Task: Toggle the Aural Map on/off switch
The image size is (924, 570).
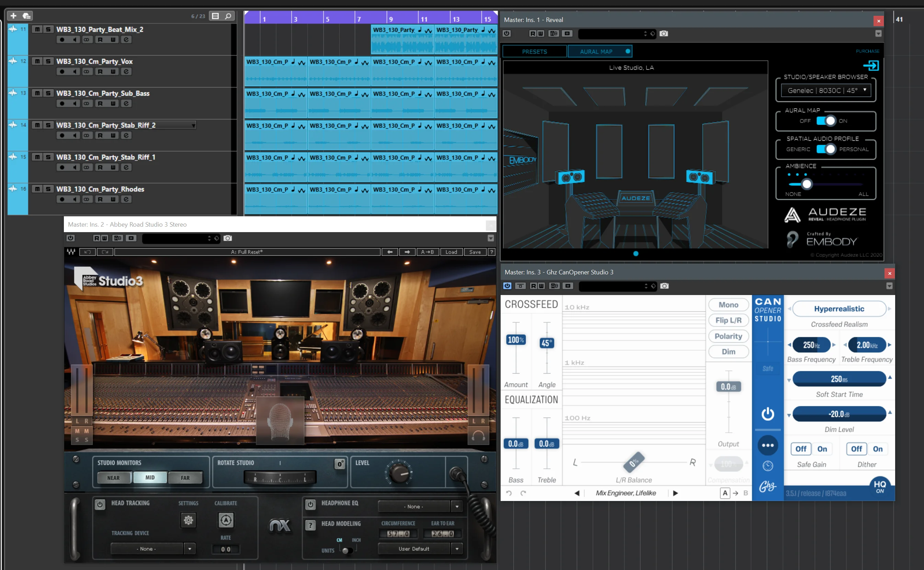Action: coord(826,121)
